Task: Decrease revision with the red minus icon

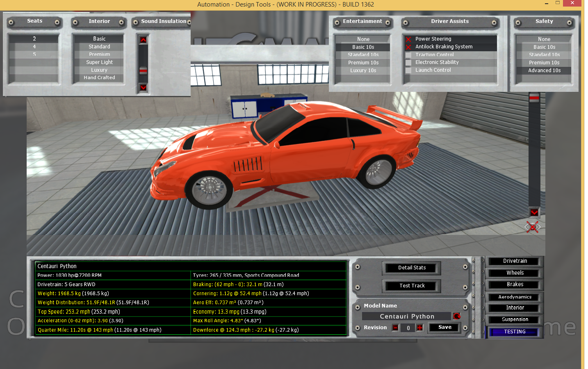Action: click(x=395, y=328)
